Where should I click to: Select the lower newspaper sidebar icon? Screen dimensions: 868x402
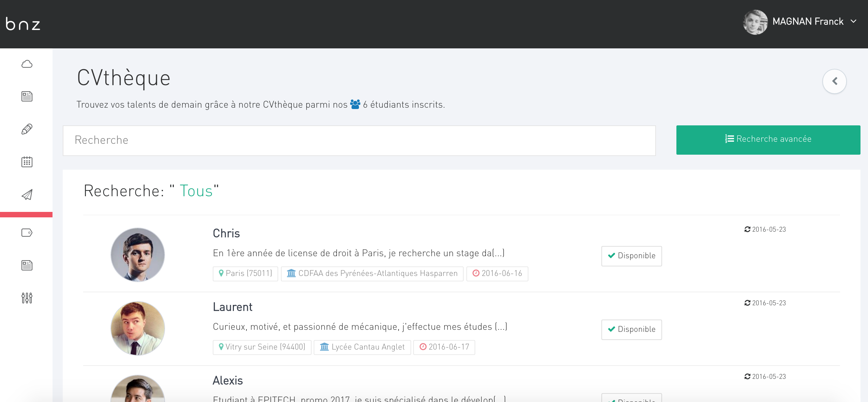click(x=27, y=265)
